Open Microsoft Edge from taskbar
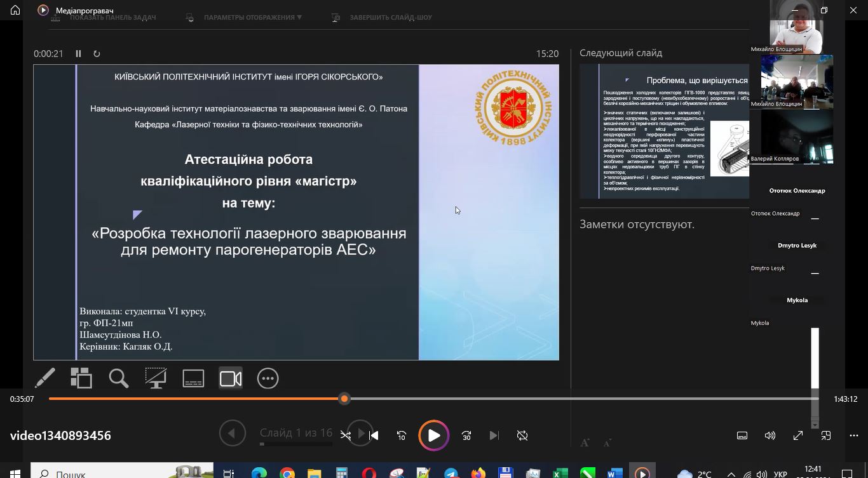Viewport: 868px width, 478px height. pos(259,472)
